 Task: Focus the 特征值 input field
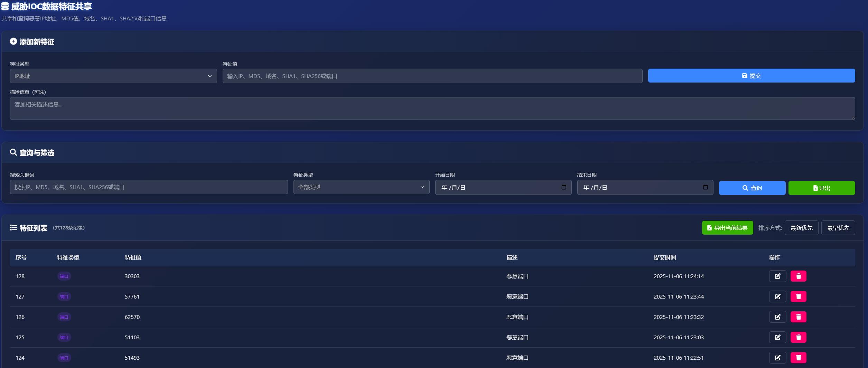point(432,76)
